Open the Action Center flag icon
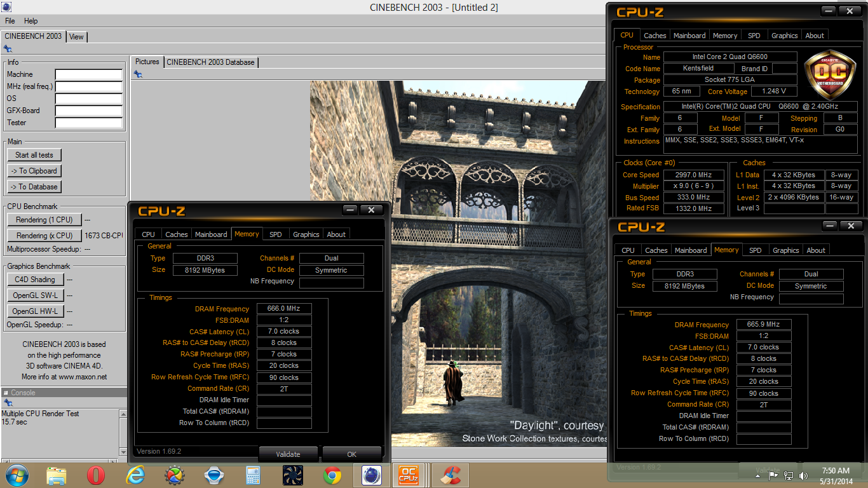868x488 pixels. click(x=773, y=475)
